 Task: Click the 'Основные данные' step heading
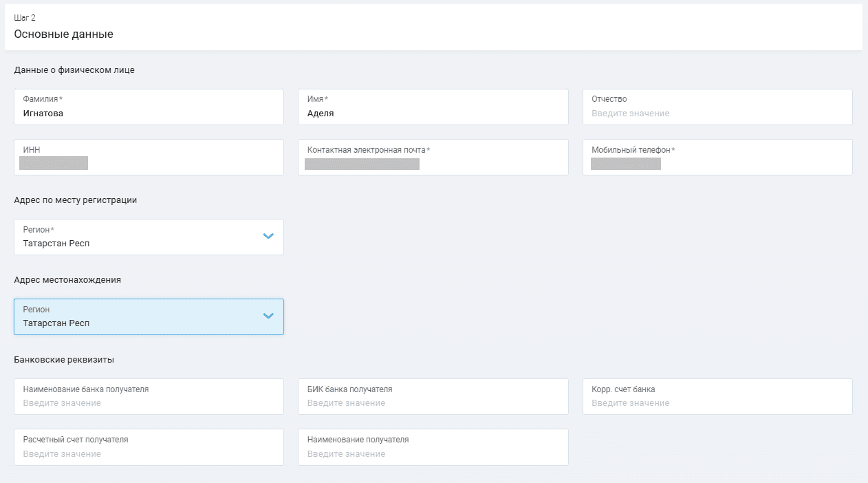pyautogui.click(x=63, y=34)
